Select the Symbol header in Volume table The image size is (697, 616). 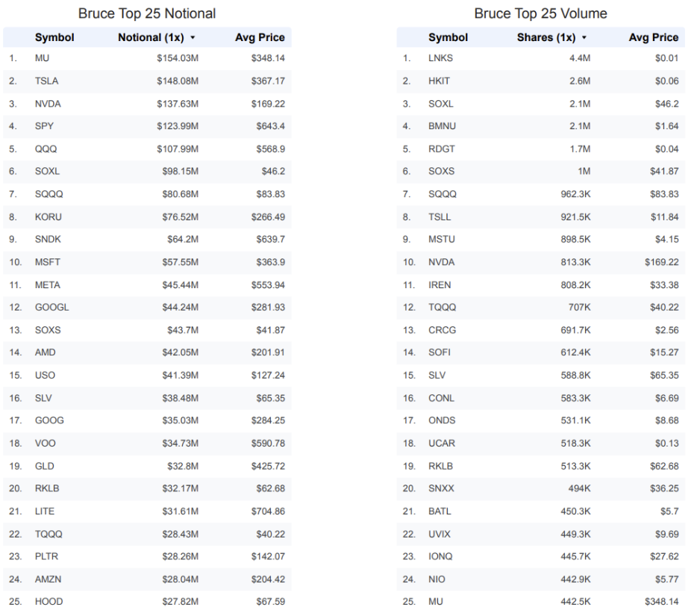pos(448,37)
